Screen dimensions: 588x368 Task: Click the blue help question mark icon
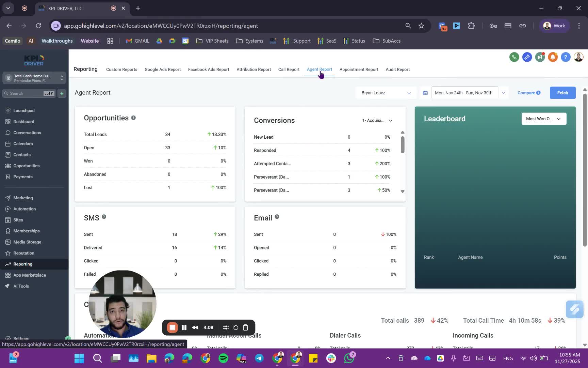[x=566, y=57]
